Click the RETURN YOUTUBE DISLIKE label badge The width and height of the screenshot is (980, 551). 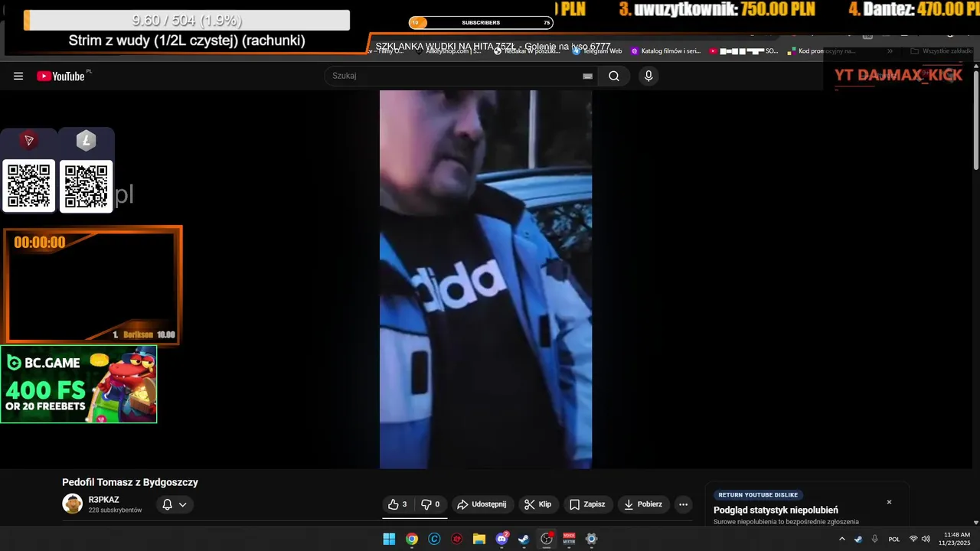click(x=758, y=495)
